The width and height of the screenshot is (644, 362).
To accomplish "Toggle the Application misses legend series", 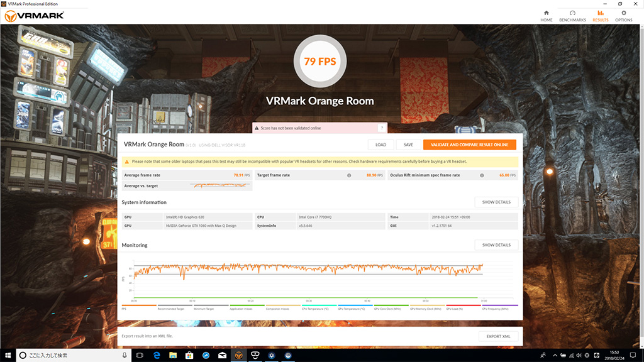I will (247, 307).
